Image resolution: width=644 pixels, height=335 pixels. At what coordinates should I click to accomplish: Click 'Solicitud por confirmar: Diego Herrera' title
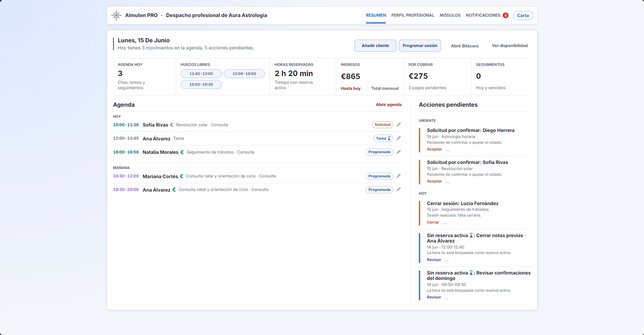(x=471, y=131)
